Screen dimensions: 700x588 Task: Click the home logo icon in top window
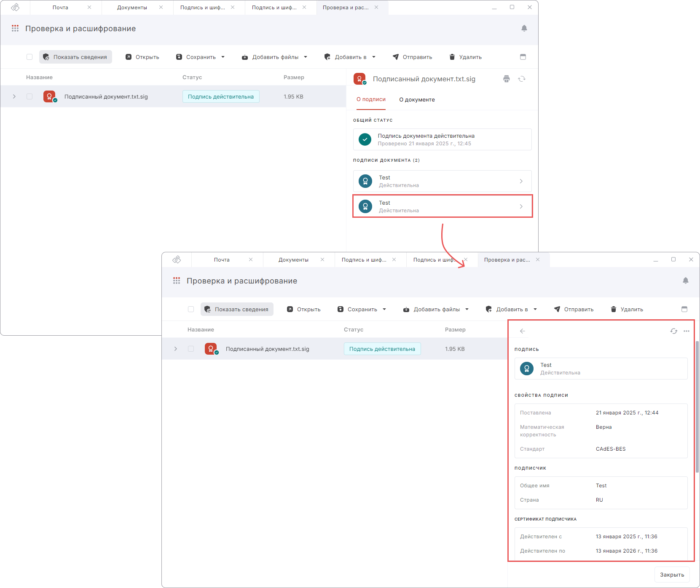point(15,7)
